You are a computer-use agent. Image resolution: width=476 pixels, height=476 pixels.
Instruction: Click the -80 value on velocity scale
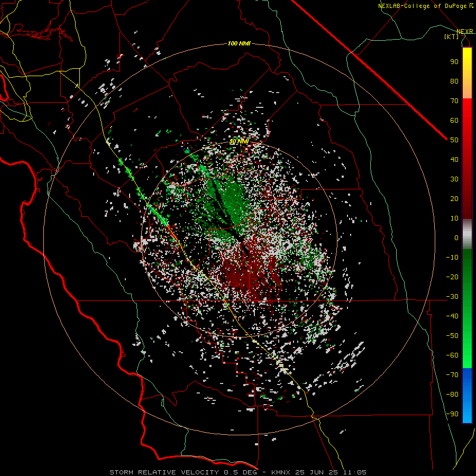pyautogui.click(x=452, y=395)
